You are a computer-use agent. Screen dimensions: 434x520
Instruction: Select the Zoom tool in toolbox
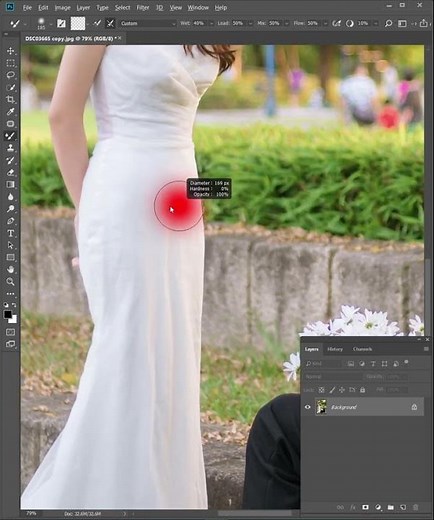pyautogui.click(x=10, y=282)
